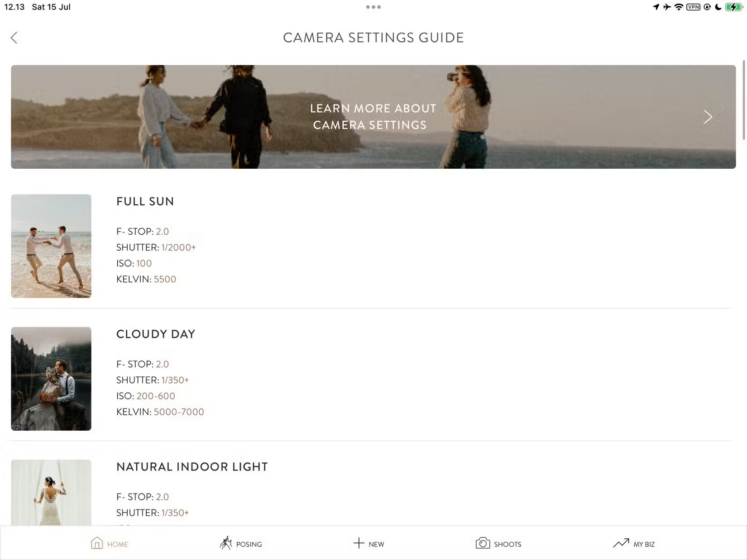747x560 pixels.
Task: Tap the three-dot multitasking menu
Action: pyautogui.click(x=373, y=7)
